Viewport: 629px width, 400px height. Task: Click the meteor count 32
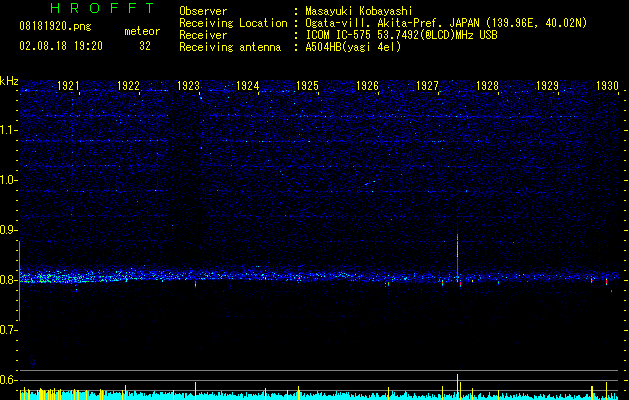[145, 46]
